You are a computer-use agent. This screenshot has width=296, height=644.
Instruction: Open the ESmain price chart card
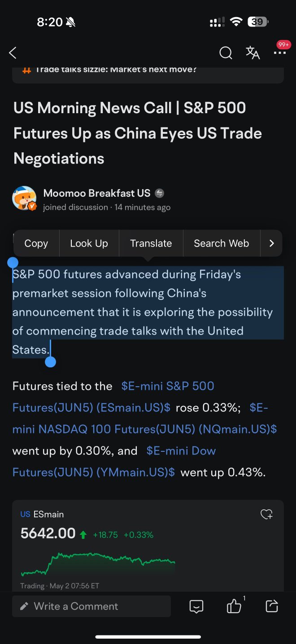148,546
